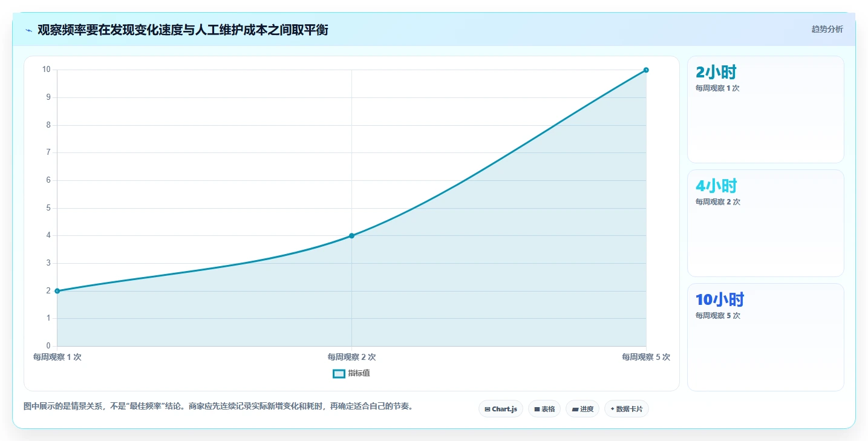Open the 2小时 stat card
The height and width of the screenshot is (441, 868).
765,109
